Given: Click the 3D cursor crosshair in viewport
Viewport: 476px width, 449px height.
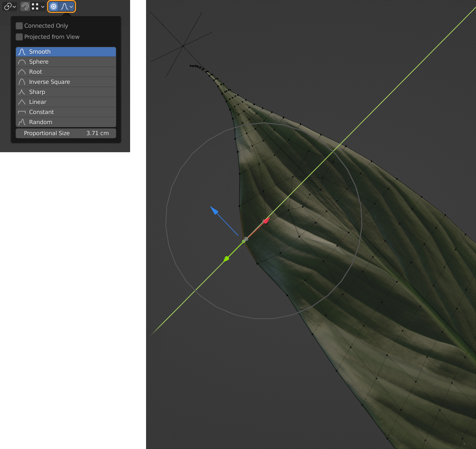Looking at the screenshot, I should click(183, 45).
